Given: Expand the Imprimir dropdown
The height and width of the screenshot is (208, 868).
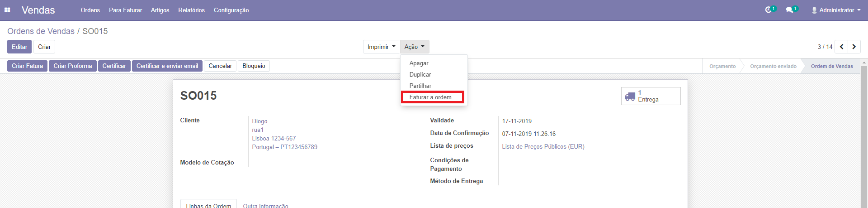Looking at the screenshot, I should (381, 47).
